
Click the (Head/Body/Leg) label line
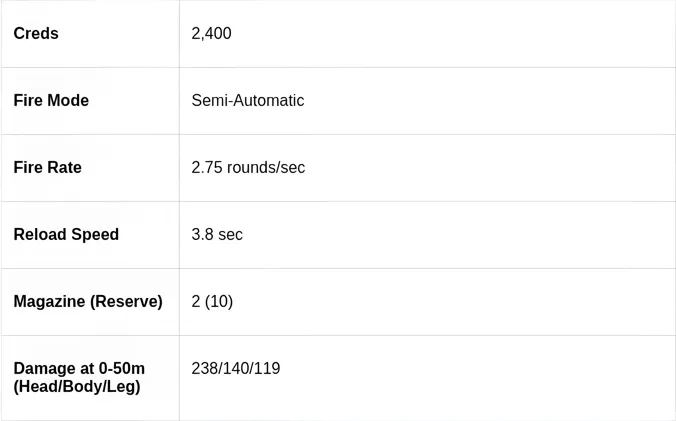pos(76,387)
